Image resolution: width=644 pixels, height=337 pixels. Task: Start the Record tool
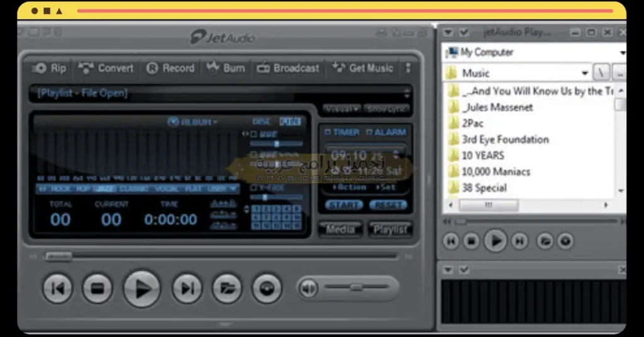[x=170, y=68]
